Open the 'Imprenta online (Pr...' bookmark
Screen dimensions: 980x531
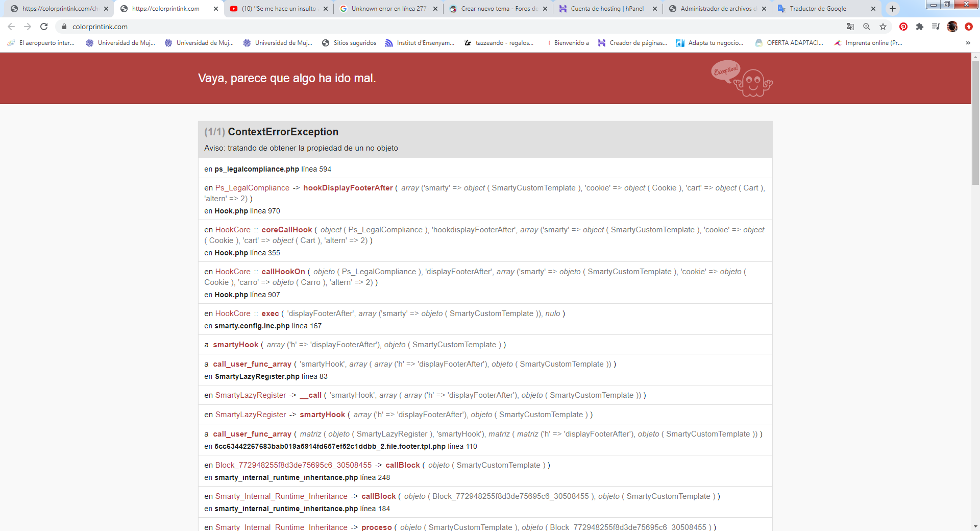pos(868,43)
